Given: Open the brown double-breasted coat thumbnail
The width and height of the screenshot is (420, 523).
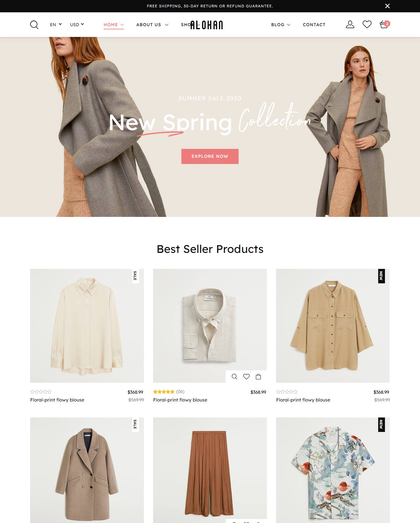Looking at the screenshot, I should tap(87, 470).
